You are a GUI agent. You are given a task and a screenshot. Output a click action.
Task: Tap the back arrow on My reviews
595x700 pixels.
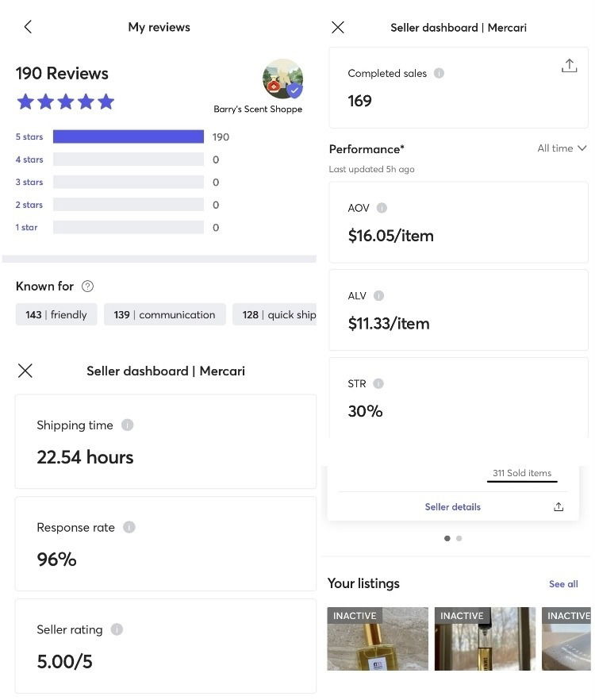28,27
